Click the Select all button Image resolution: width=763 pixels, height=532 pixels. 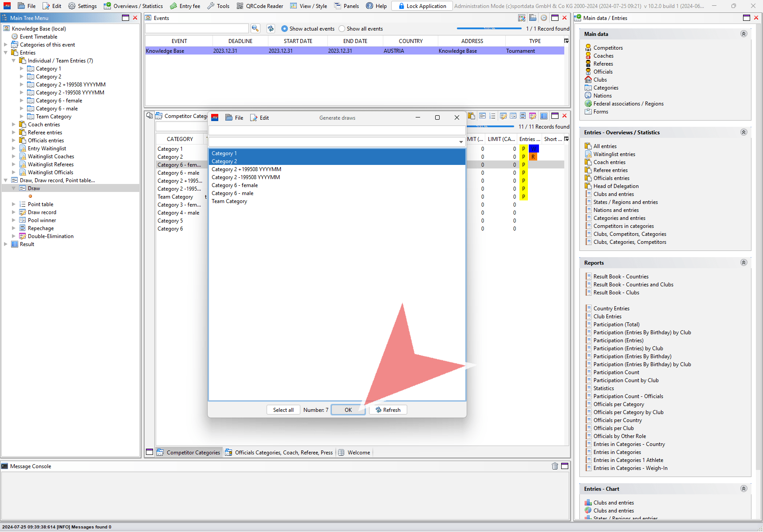(x=283, y=410)
